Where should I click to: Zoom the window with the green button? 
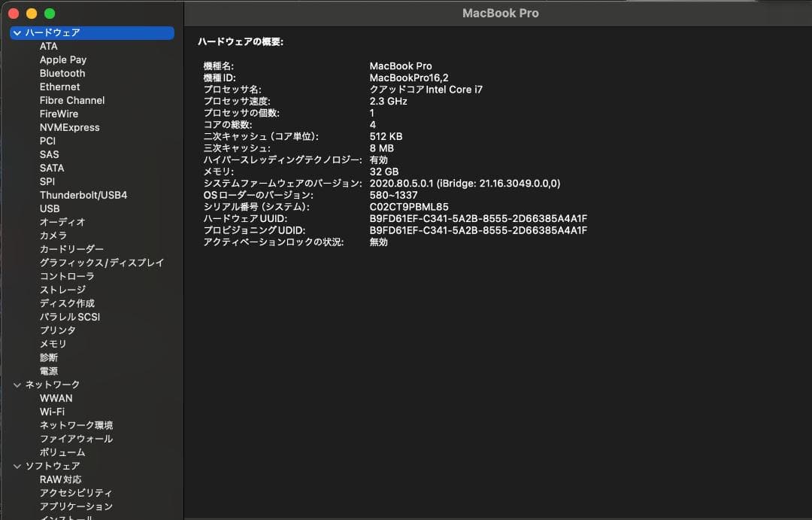[x=50, y=14]
